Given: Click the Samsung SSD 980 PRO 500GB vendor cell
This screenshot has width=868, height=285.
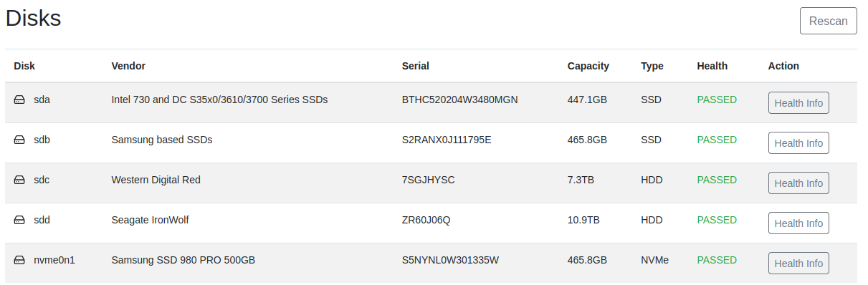Looking at the screenshot, I should click(x=183, y=260).
